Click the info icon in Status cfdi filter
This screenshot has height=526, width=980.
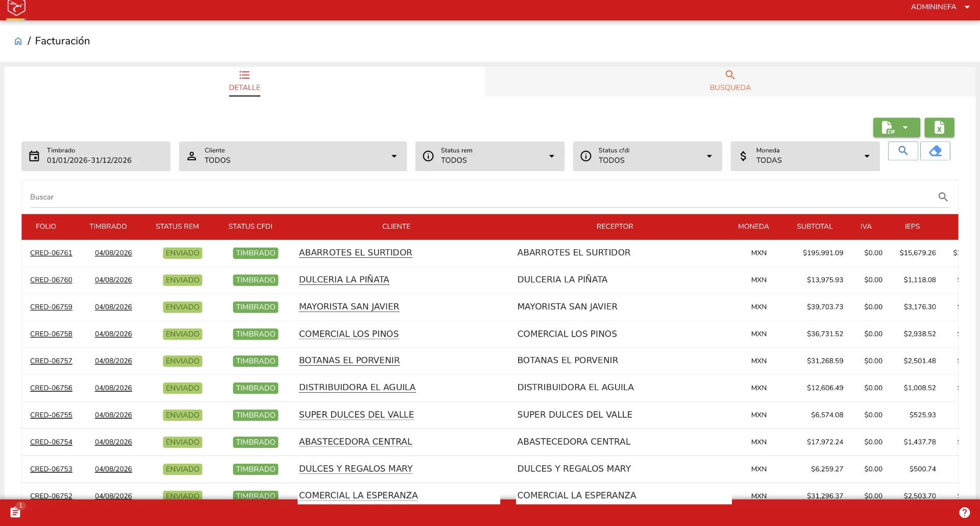(586, 156)
